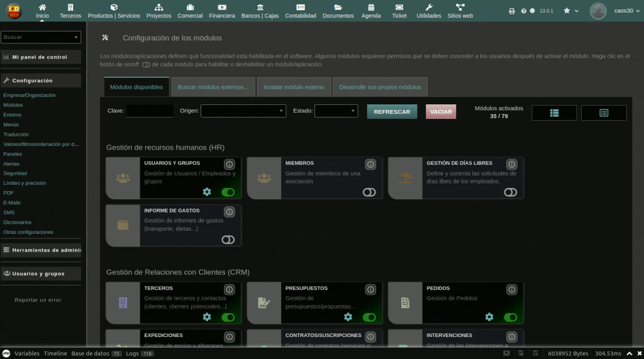Enable the Miembros module toggle
644x359 pixels.
[x=369, y=192]
